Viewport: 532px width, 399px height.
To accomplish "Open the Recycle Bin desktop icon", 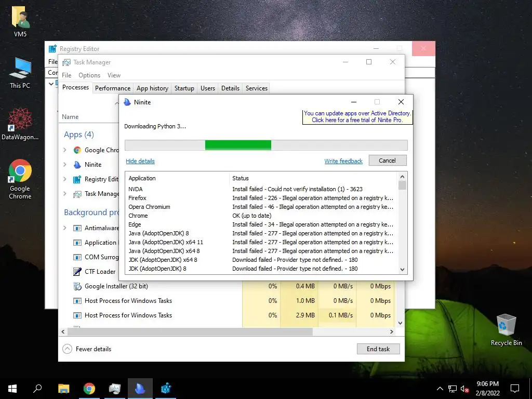I will tap(506, 330).
